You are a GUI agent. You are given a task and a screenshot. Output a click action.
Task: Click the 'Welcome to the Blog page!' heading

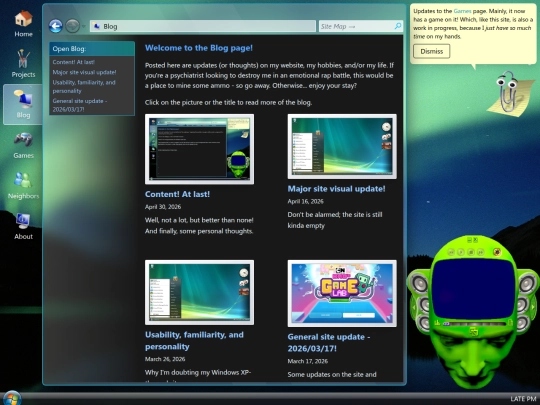[199, 48]
